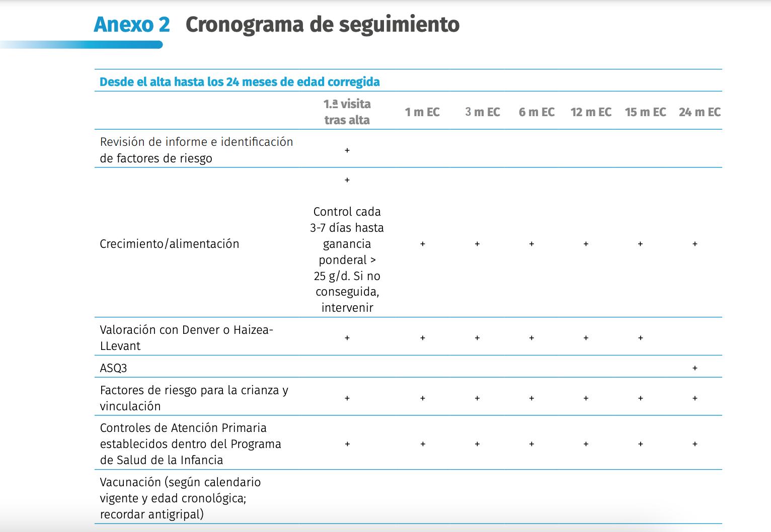The image size is (771, 532).
Task: Click the '3 m EC' column header
Action: point(483,112)
